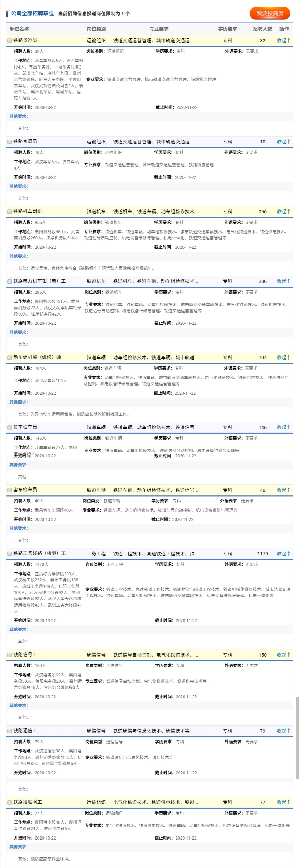Image resolution: width=299 pixels, height=868 pixels.
Task: Click the 职位名称 column header
Action: point(19,29)
